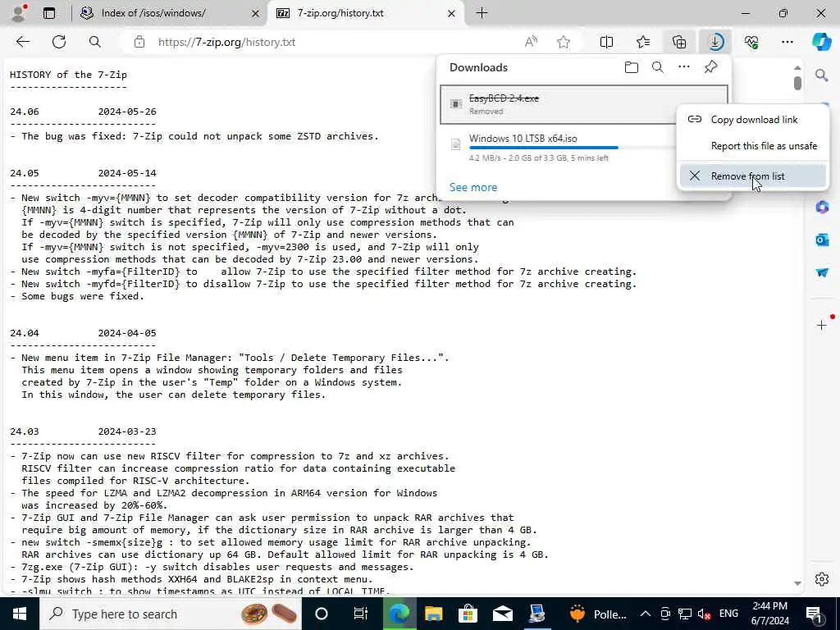Select the removed EasyBCD 2.4.exe entry
The width and height of the screenshot is (840, 630).
557,104
